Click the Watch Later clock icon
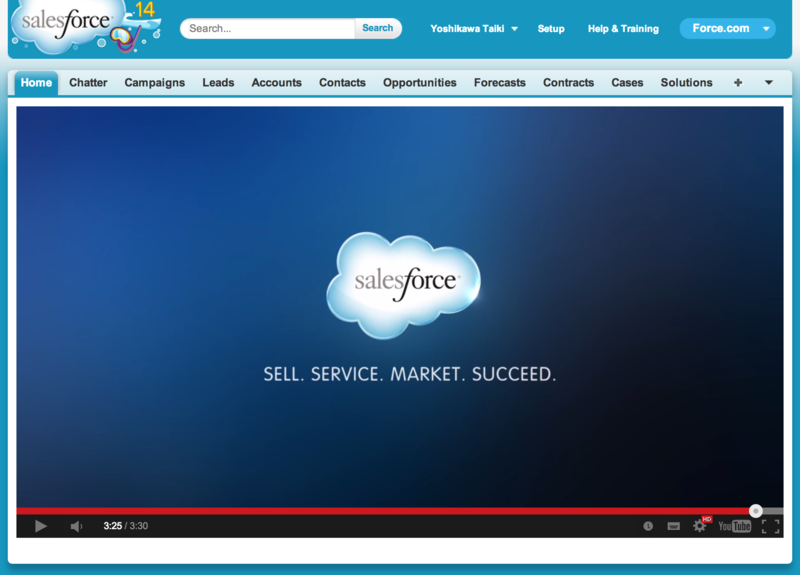The width and height of the screenshot is (800, 575). click(648, 526)
